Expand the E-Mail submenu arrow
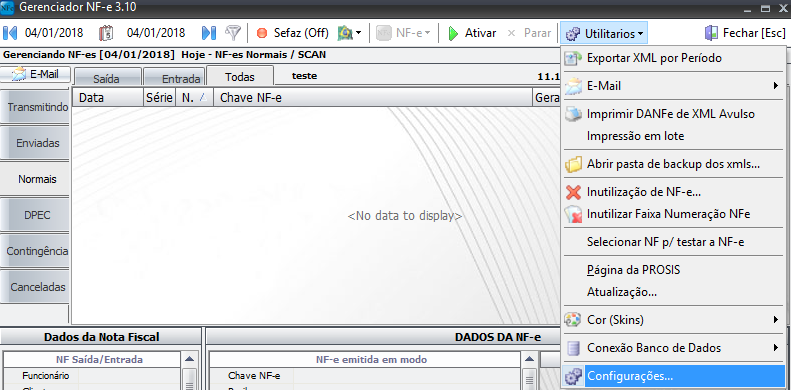The height and width of the screenshot is (390, 791). (776, 86)
